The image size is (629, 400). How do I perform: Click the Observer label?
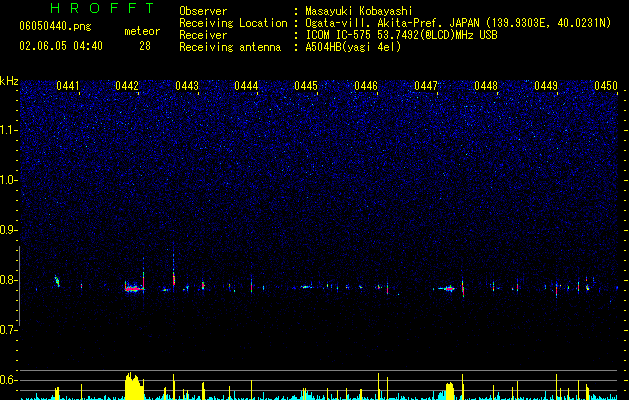[203, 11]
